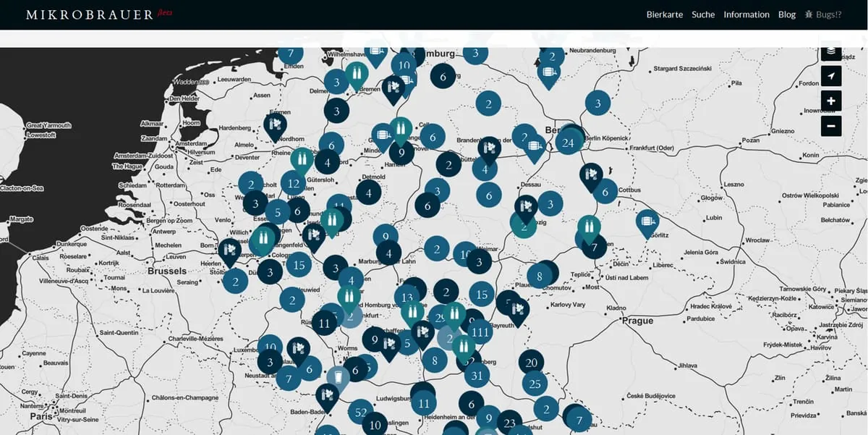Image resolution: width=868 pixels, height=435 pixels.
Task: Click the beer glass marker near Worms
Action: point(338,376)
